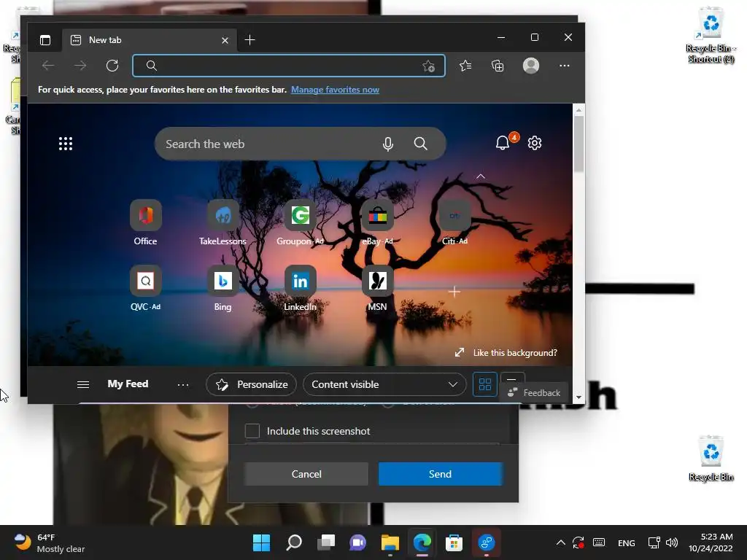Select the My Feed tab
Viewport: 747px width, 560px height.
pos(128,384)
